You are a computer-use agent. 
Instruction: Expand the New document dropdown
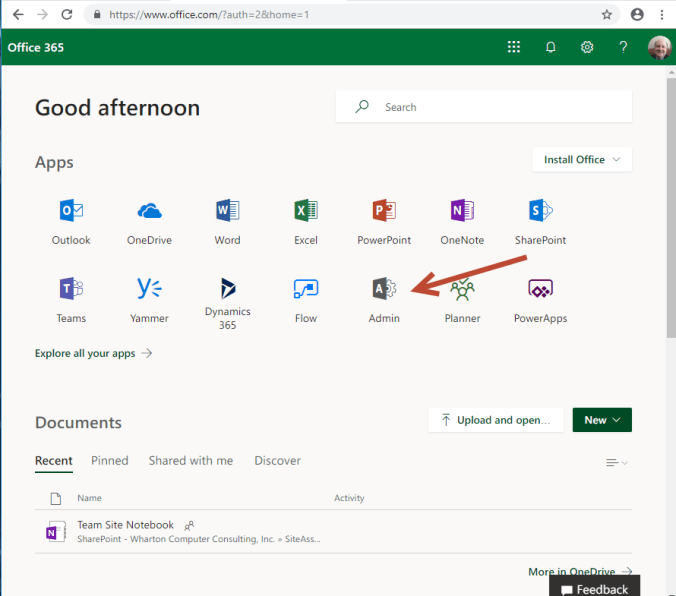[x=602, y=420]
